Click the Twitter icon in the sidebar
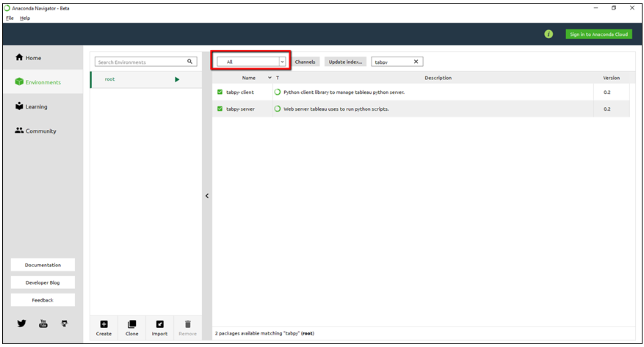The height and width of the screenshot is (347, 644). (21, 323)
